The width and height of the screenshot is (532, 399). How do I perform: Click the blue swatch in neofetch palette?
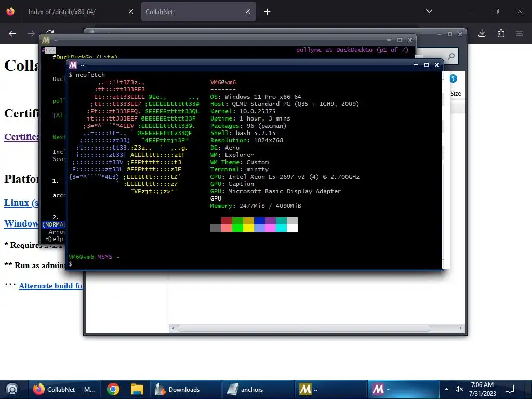260,221
